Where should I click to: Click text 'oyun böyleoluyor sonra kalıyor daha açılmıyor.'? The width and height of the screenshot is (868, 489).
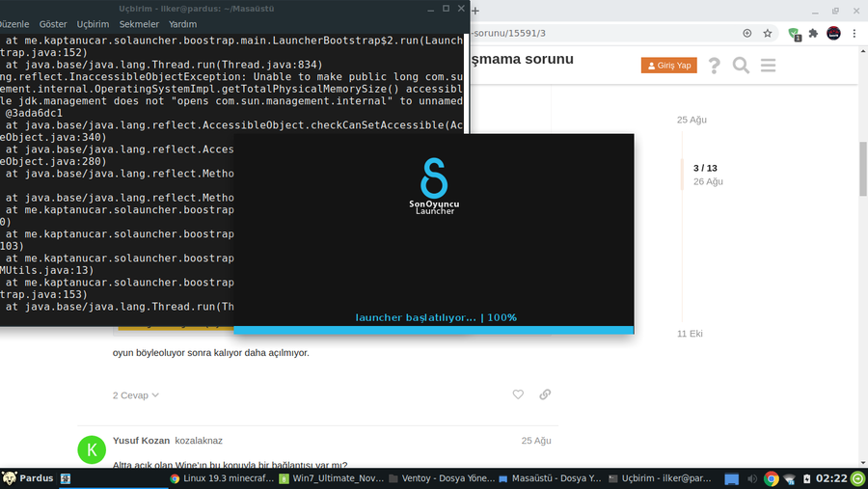[211, 353]
